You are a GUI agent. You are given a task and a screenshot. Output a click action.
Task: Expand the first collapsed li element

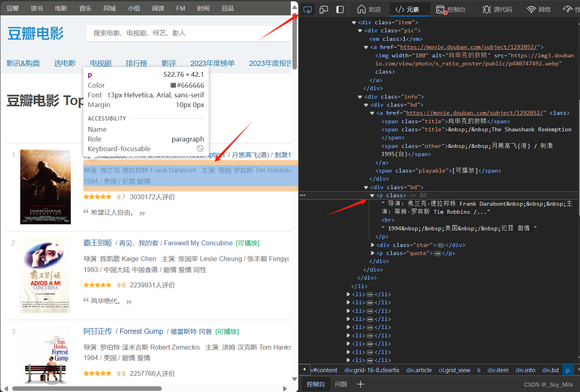click(348, 294)
